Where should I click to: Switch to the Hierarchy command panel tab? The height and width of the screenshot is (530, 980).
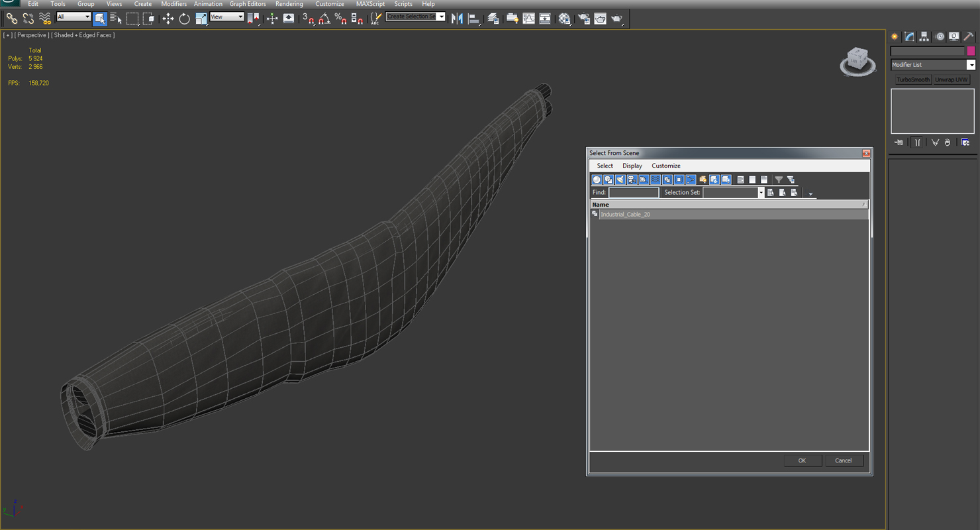coord(924,36)
